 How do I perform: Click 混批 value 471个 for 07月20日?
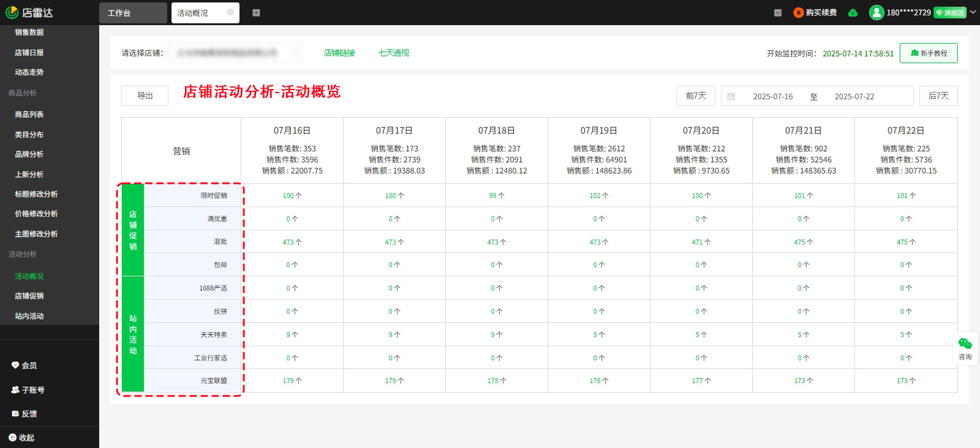click(x=701, y=242)
